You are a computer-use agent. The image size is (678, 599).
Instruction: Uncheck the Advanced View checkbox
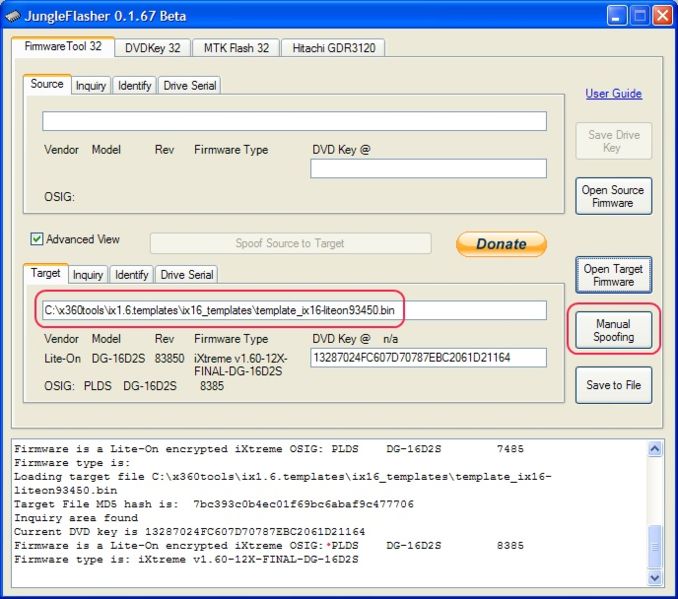coord(37,239)
